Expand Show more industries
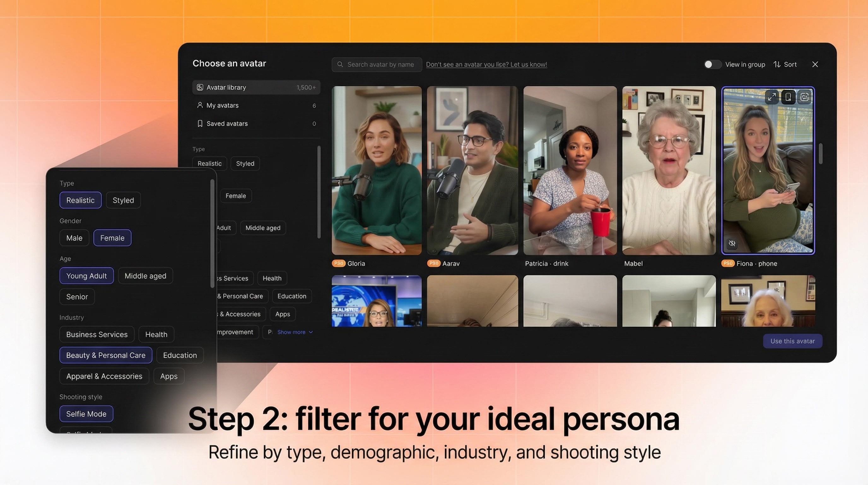The height and width of the screenshot is (485, 868). point(291,332)
